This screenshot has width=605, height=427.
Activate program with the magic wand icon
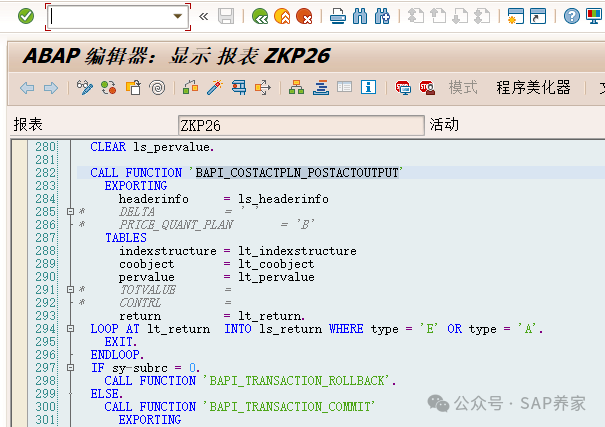coord(215,88)
